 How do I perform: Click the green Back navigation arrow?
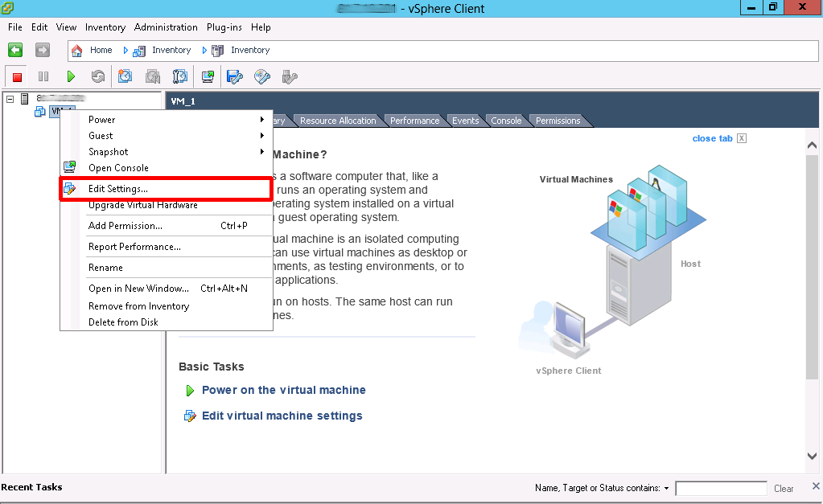coord(15,50)
